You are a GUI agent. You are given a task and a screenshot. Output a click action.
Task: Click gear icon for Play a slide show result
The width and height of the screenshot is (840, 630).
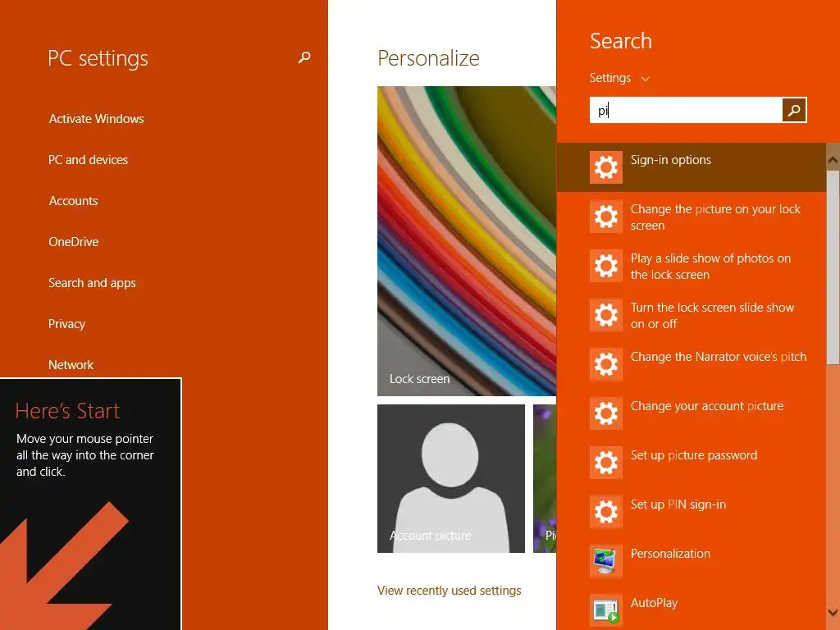[606, 266]
